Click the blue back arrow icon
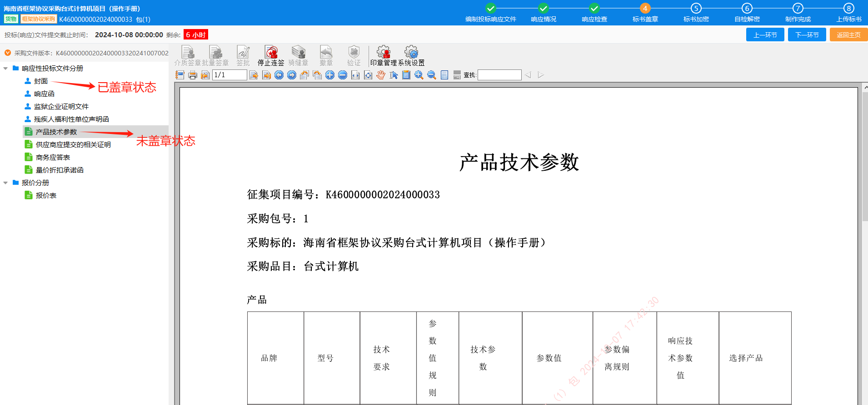Screen dimensions: 868x405 pyautogui.click(x=279, y=75)
